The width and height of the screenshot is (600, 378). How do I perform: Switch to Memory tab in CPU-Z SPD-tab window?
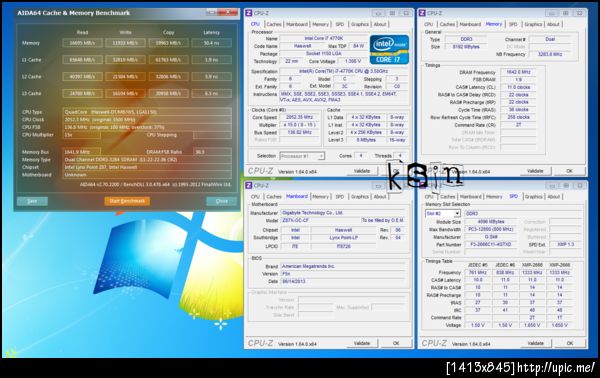[494, 197]
